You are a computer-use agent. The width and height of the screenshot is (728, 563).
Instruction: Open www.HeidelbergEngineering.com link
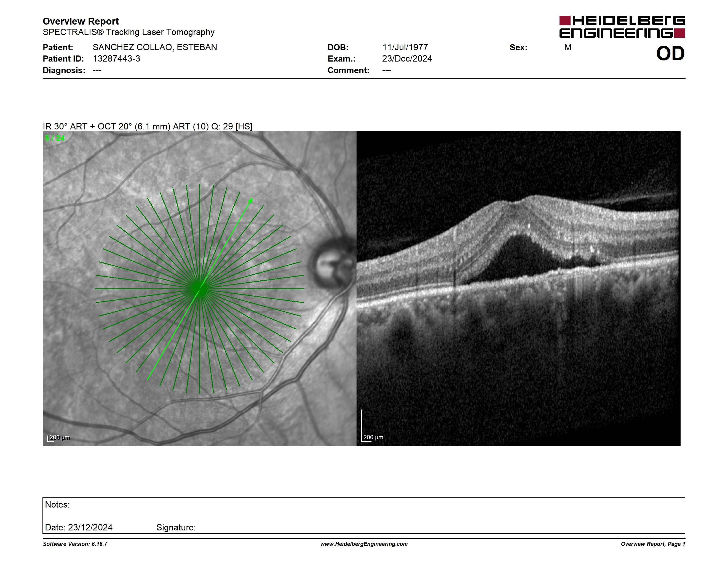(x=364, y=544)
